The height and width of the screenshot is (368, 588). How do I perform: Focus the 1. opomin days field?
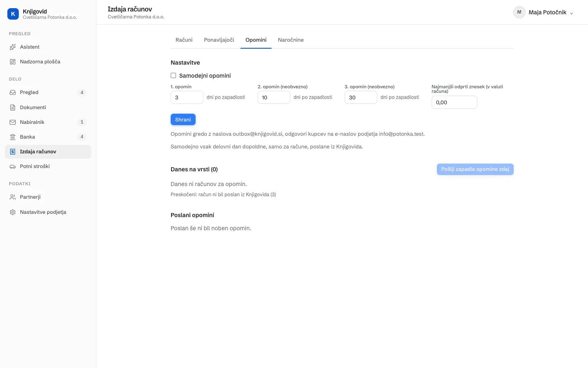(187, 97)
